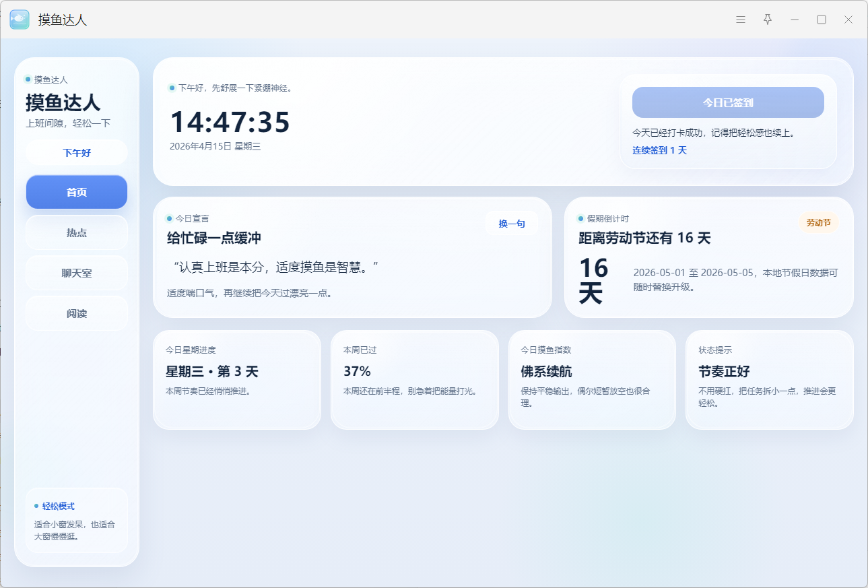Screen dimensions: 868x588
Task: Click the 本周已过 card label
Action: 360,350
